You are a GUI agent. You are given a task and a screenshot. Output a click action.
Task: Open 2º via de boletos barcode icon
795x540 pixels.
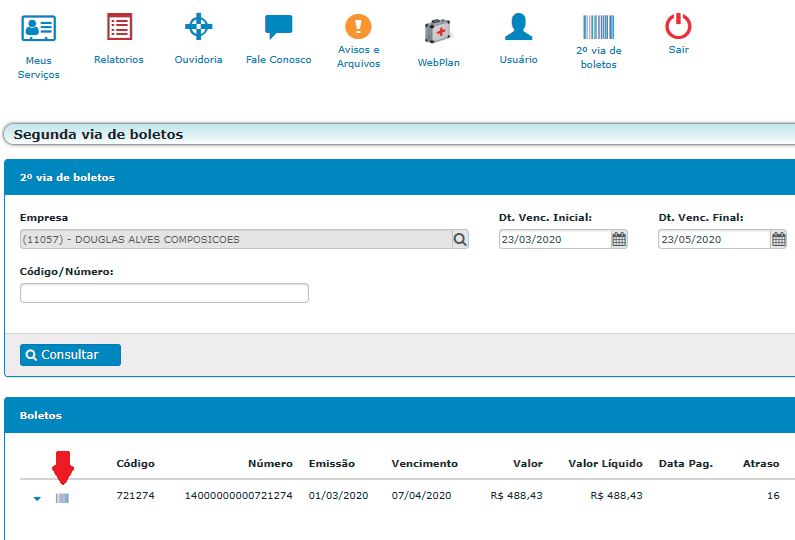[x=598, y=27]
